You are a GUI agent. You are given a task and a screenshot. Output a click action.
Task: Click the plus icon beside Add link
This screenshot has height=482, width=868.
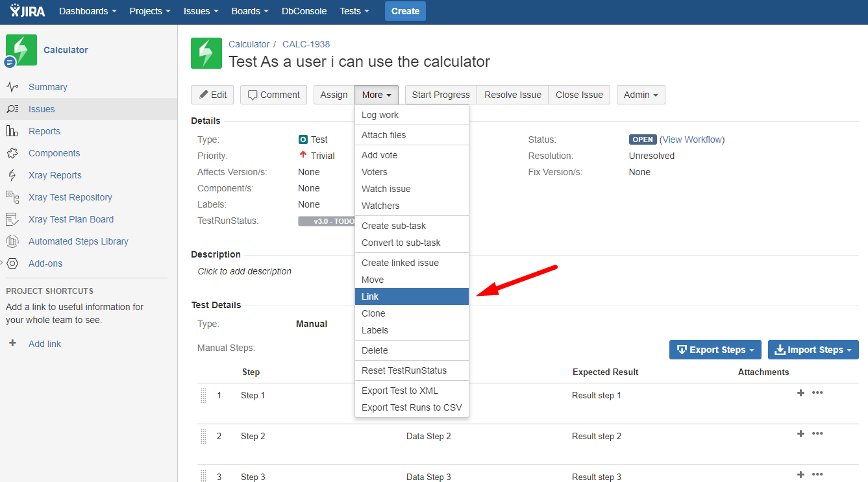pyautogui.click(x=12, y=343)
